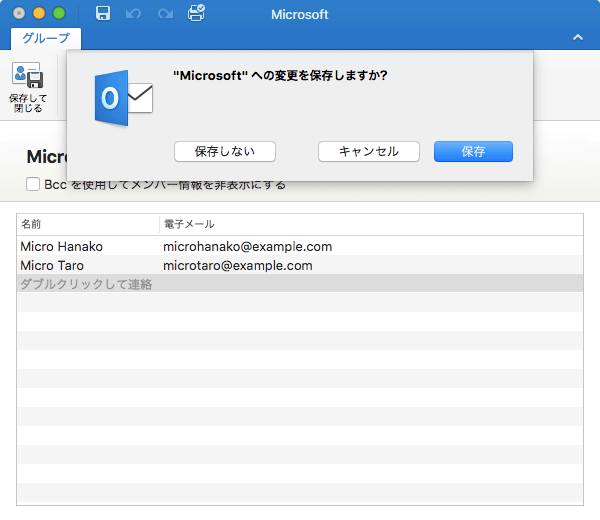Click the キャンセル button in dialog
The width and height of the screenshot is (600, 520).
click(368, 152)
